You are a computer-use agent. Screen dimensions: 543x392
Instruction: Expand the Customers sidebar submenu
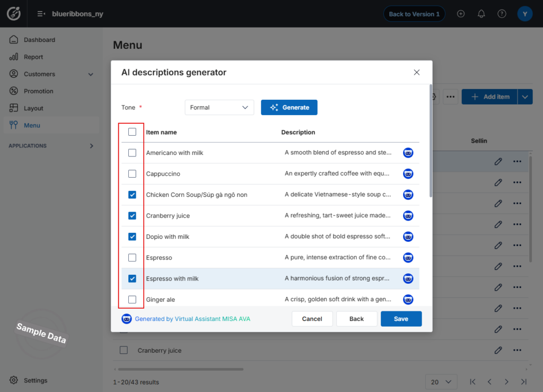(x=91, y=74)
